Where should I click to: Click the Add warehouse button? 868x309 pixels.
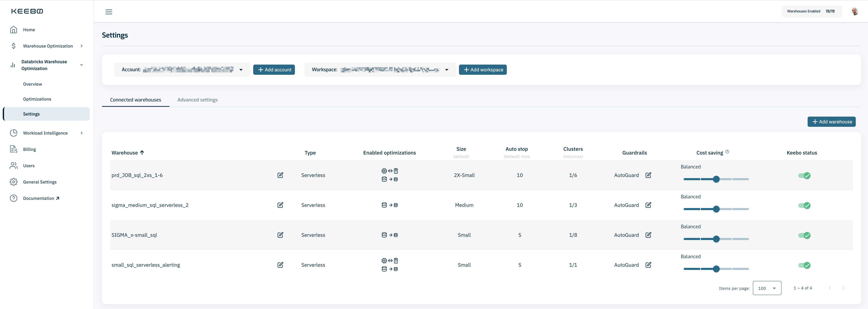[x=831, y=122]
